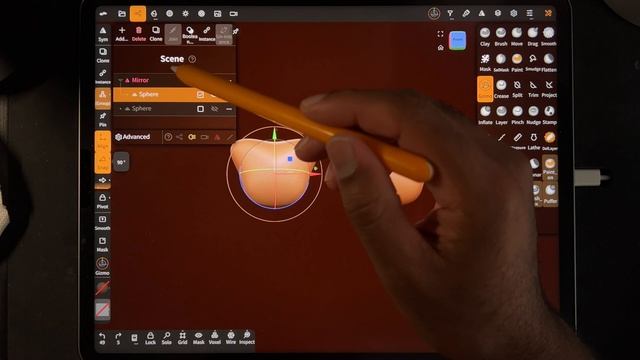Click the red Delete button
The width and height of the screenshot is (640, 360).
139,34
